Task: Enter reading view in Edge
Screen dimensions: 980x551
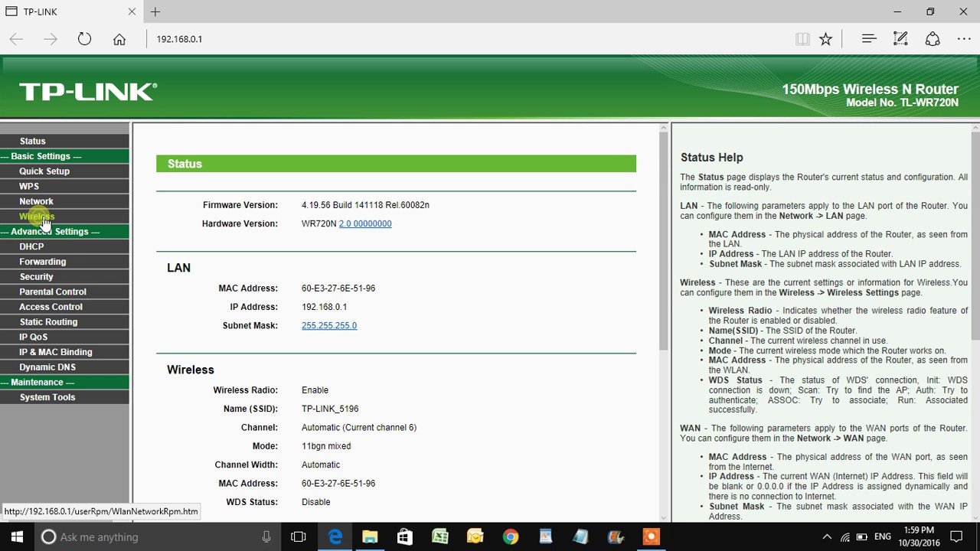Action: [802, 38]
